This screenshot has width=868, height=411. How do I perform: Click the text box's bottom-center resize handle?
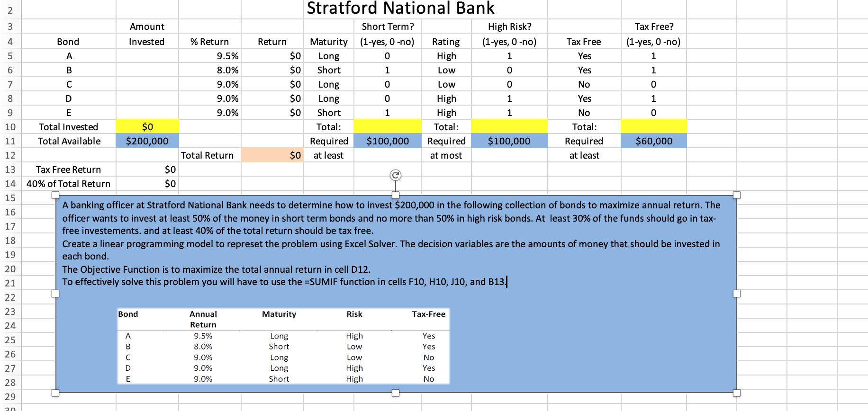(396, 393)
